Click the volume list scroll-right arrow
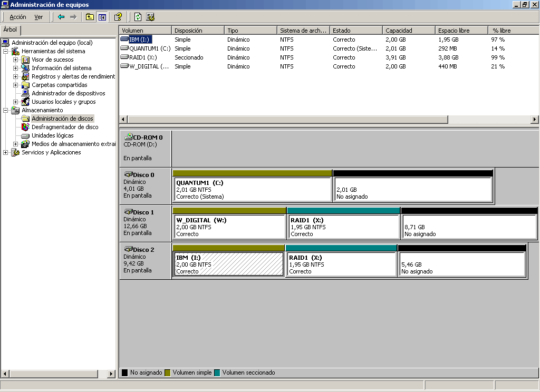The image size is (540, 392). [535, 120]
